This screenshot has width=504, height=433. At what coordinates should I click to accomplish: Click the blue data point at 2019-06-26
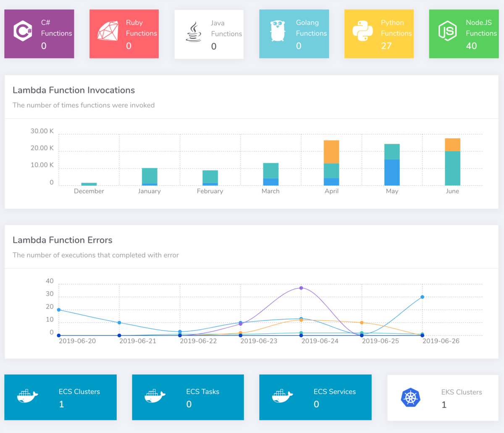(x=422, y=297)
